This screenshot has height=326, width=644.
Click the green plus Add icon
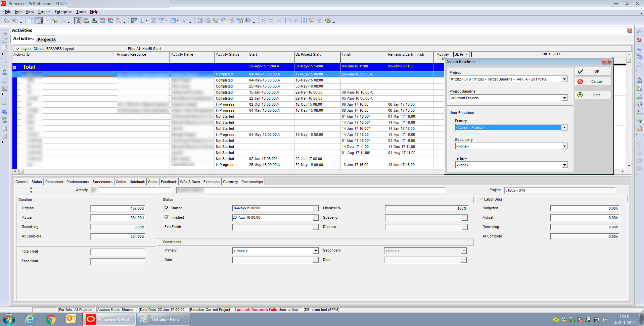tap(639, 32)
